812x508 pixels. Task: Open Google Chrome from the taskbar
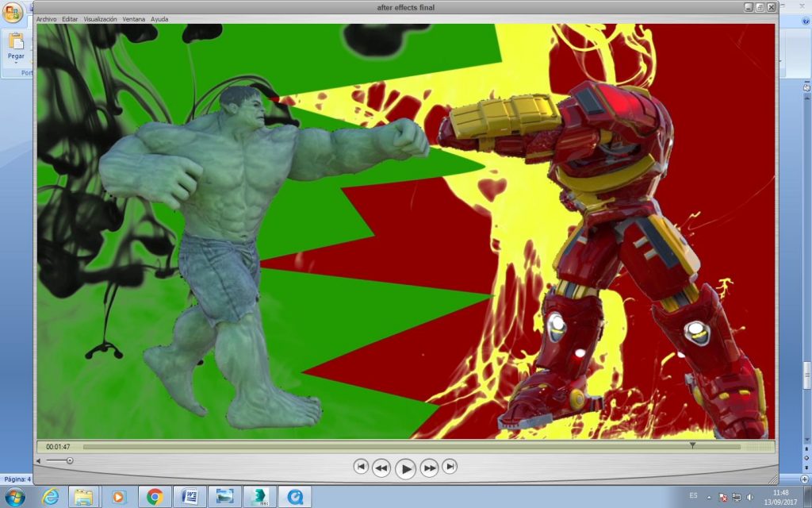pos(154,496)
